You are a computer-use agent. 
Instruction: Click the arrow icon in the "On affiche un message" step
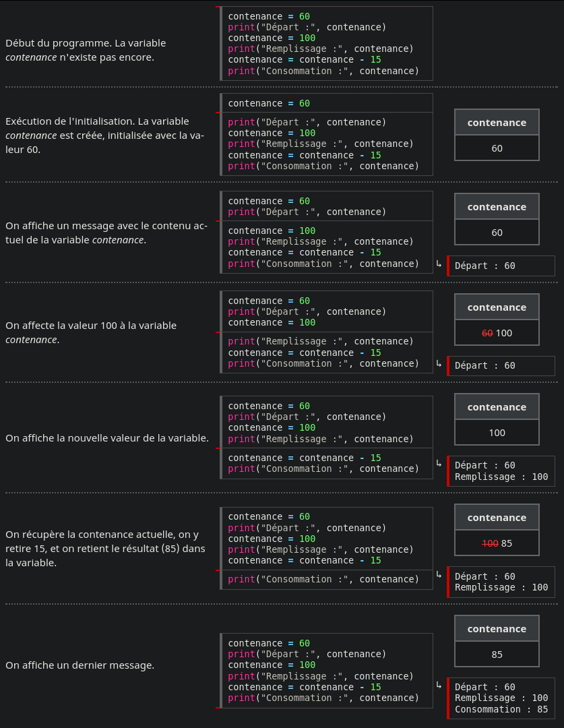coord(439,264)
